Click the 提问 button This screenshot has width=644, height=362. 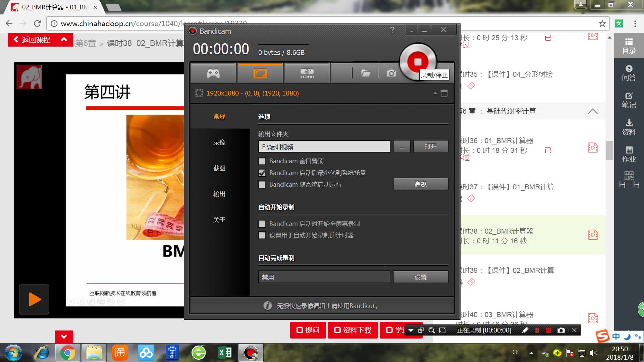[308, 330]
